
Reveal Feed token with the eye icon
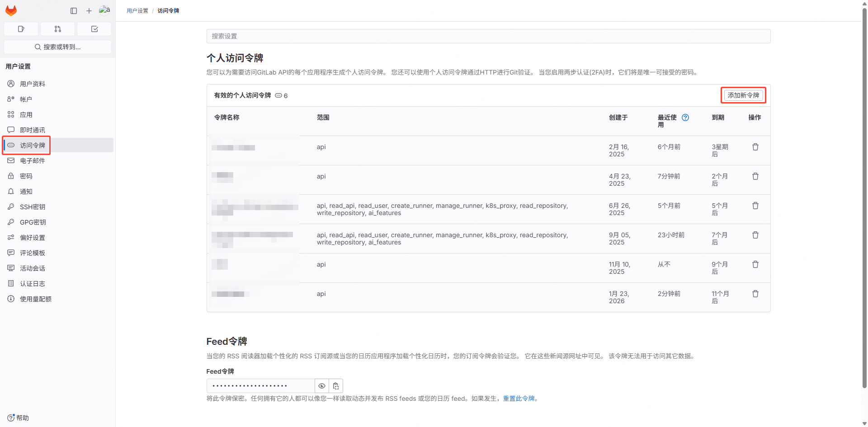(x=322, y=386)
